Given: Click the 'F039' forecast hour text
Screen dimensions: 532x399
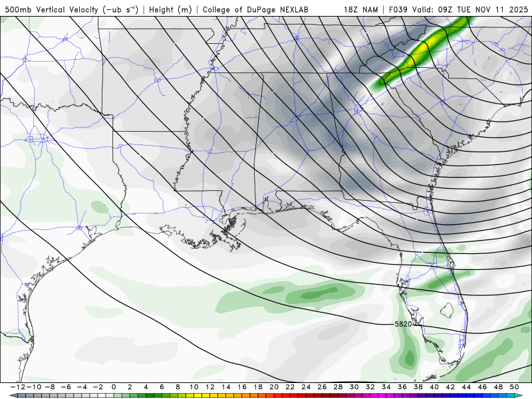Looking at the screenshot, I should point(398,10).
